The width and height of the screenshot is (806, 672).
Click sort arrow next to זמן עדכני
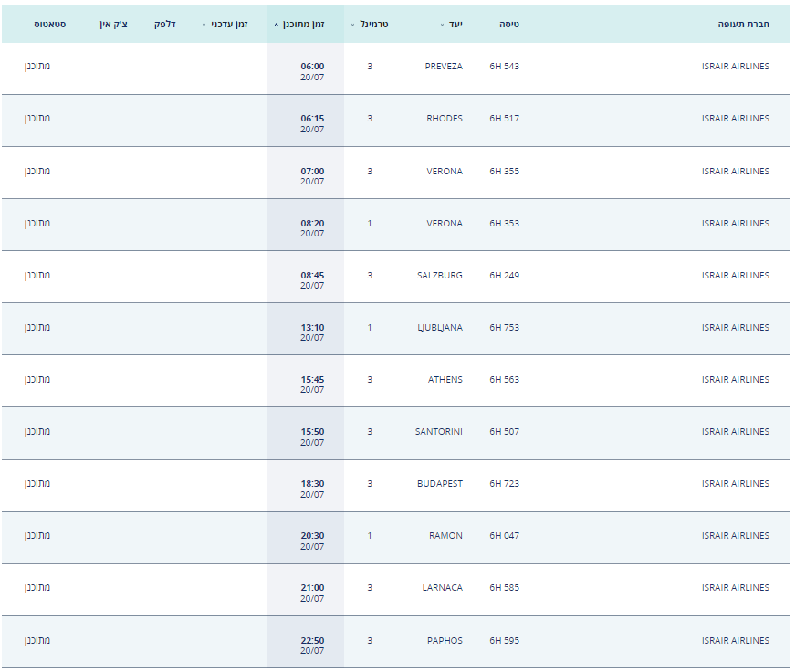click(x=204, y=25)
